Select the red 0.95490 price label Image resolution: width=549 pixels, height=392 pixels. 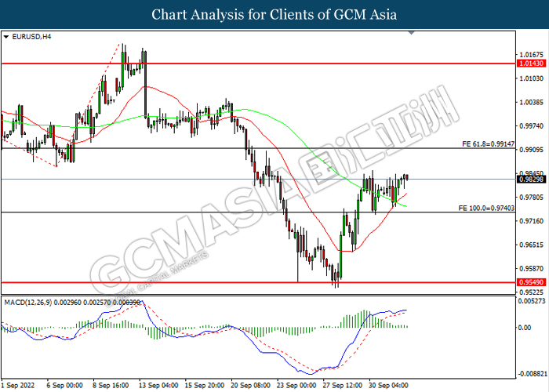(x=531, y=282)
